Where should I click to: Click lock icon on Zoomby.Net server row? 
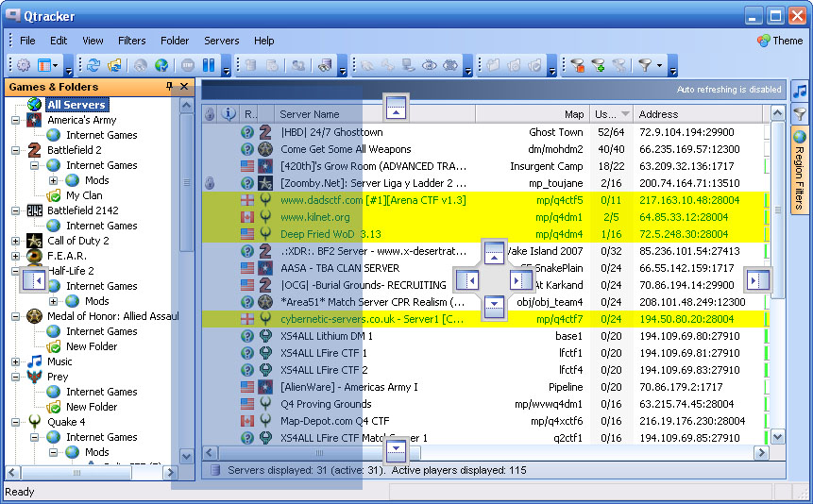(210, 183)
